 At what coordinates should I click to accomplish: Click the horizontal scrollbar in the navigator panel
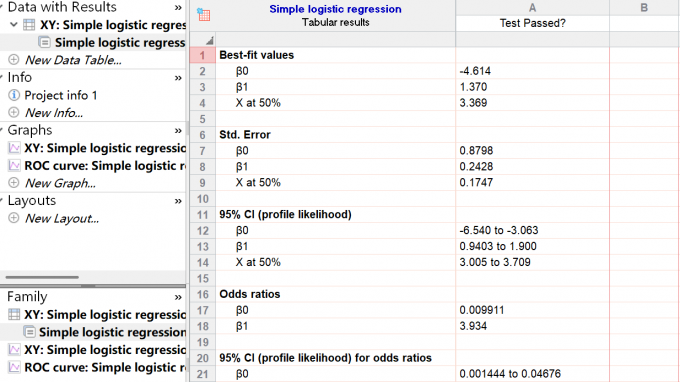(x=42, y=277)
